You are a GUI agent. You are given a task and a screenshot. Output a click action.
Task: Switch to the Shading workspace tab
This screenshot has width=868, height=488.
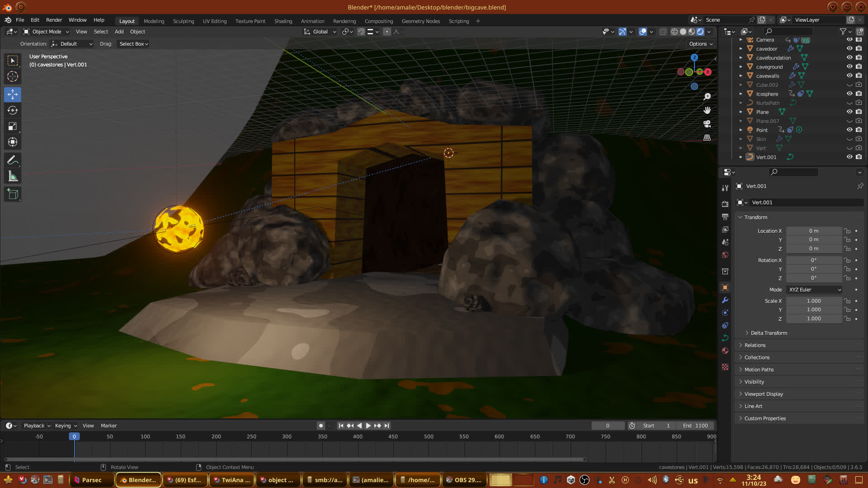283,21
